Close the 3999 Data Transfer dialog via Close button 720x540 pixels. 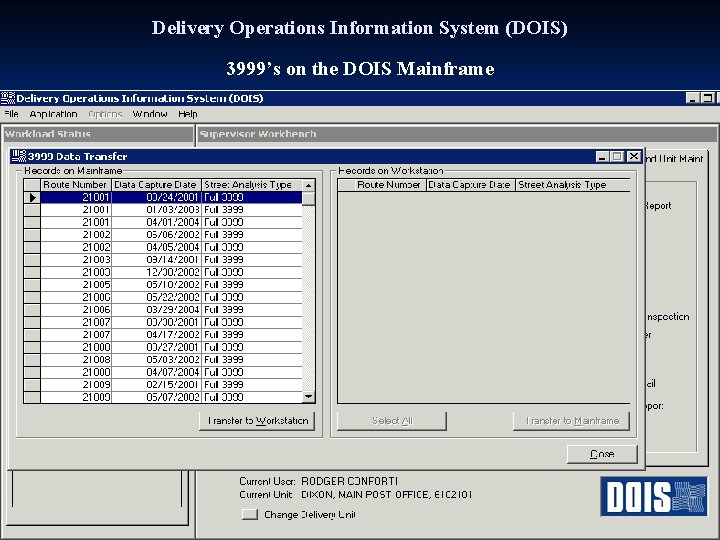pos(602,454)
